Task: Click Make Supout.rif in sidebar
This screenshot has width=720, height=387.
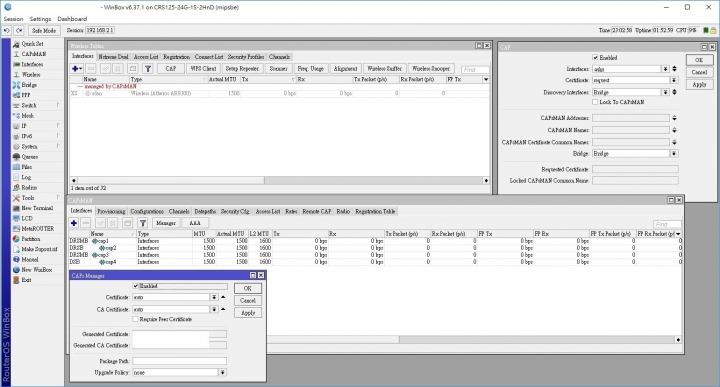Action: [39, 249]
